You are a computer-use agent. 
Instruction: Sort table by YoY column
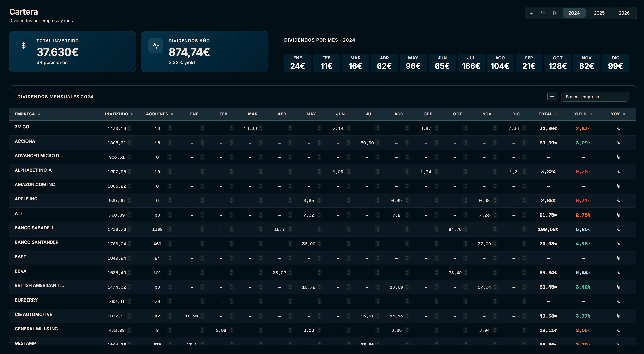pos(618,114)
